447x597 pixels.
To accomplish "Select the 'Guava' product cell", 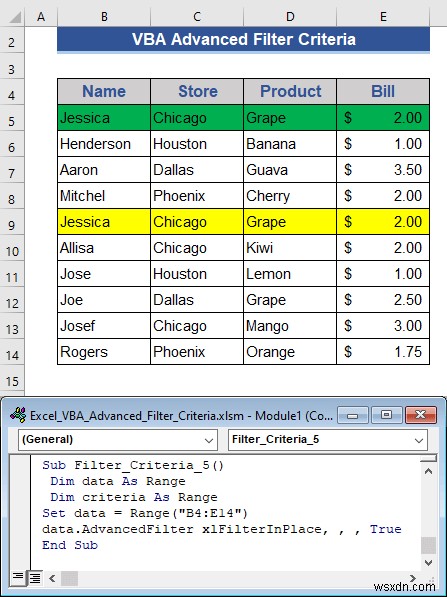I will click(x=290, y=169).
